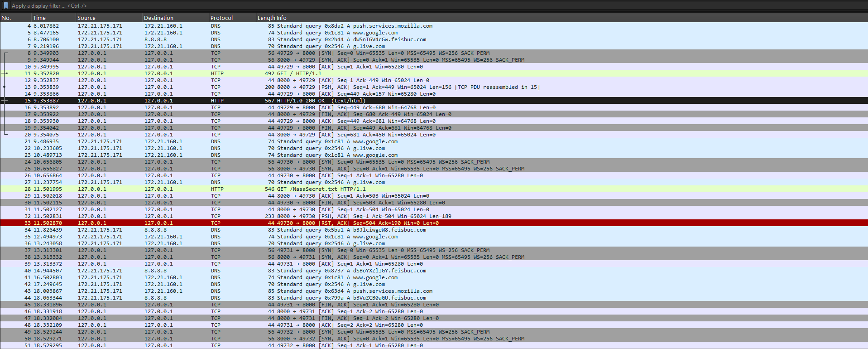The height and width of the screenshot is (349, 868).
Task: Select packet 17 FIN, ACK Seq=680
Action: (x=434, y=114)
